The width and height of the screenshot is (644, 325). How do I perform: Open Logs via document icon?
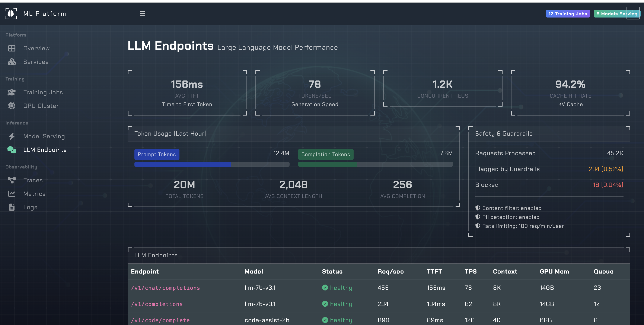11,207
